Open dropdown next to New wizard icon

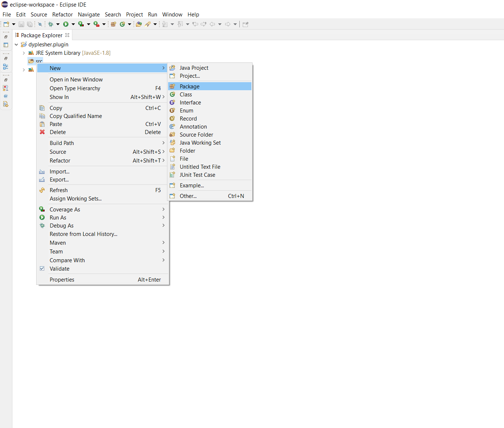[x=14, y=24]
